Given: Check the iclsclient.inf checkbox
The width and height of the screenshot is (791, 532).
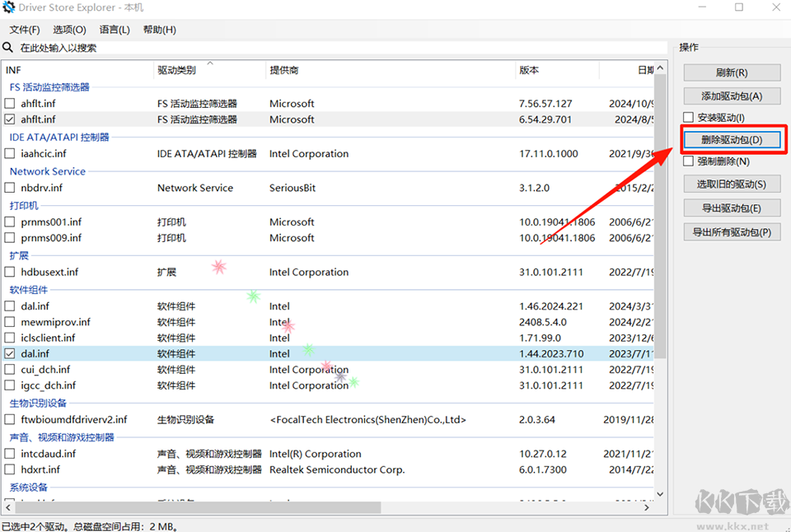Looking at the screenshot, I should pyautogui.click(x=10, y=338).
